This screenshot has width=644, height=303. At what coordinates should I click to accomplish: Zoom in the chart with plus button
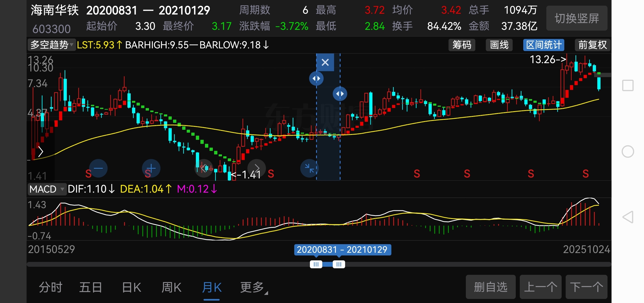tap(151, 168)
